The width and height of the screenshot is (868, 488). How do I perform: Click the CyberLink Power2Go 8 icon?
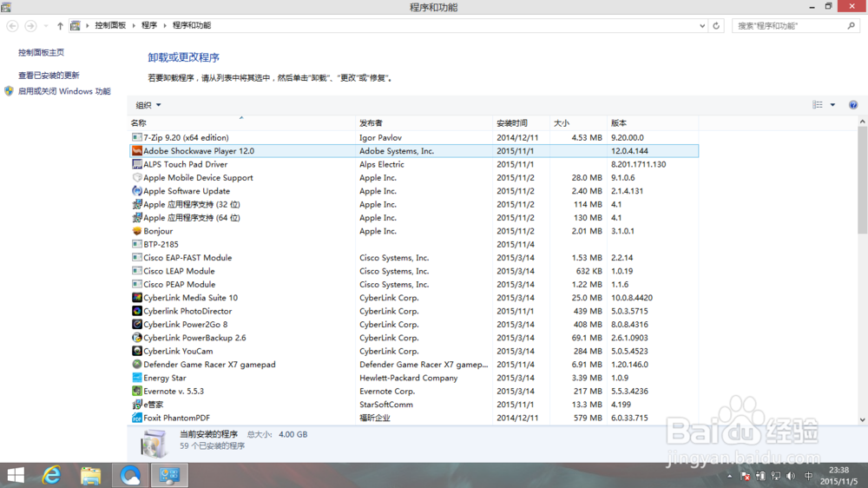coord(137,324)
